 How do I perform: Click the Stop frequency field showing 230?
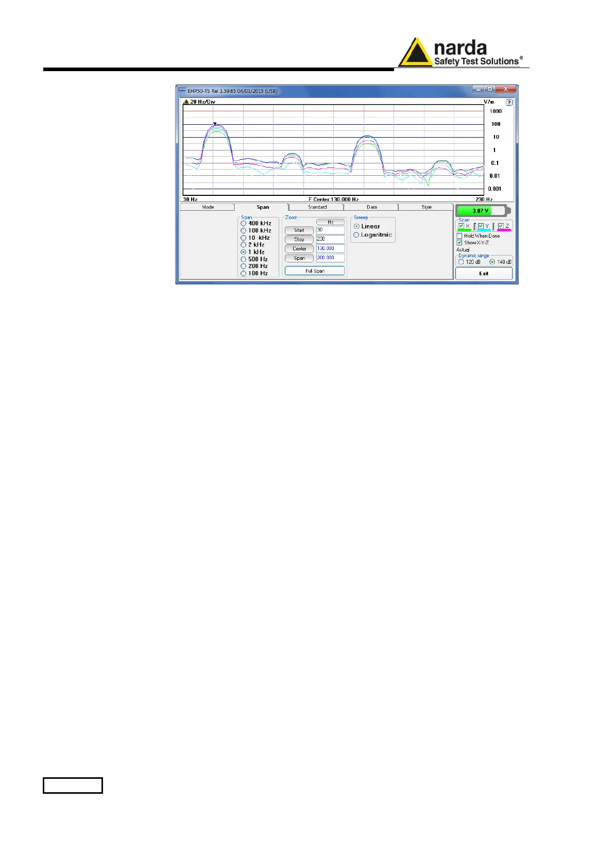[330, 239]
